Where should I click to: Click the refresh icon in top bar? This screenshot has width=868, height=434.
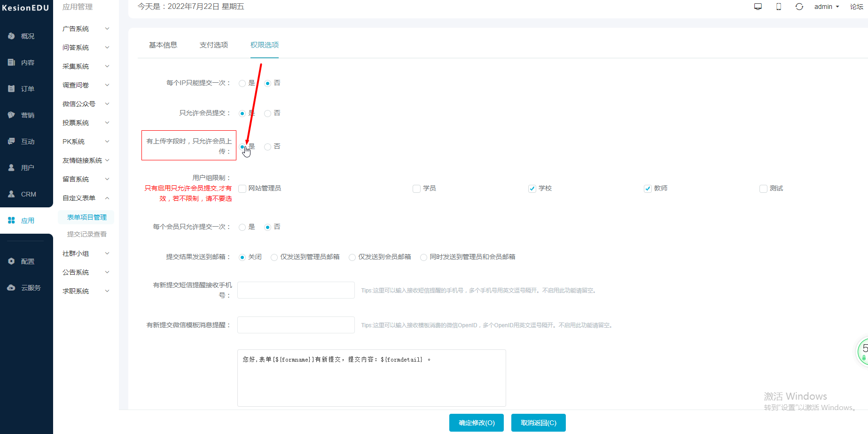tap(799, 7)
